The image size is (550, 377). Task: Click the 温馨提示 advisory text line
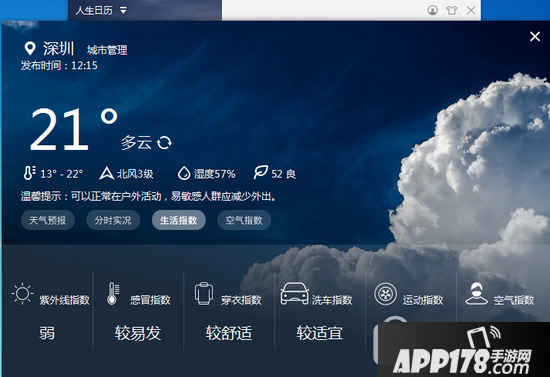click(x=149, y=196)
